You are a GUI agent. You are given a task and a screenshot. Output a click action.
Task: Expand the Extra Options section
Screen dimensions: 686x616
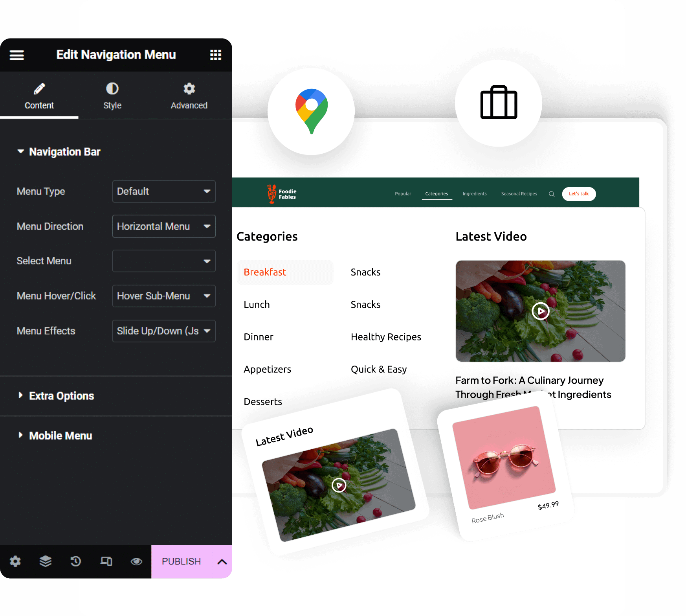tap(61, 396)
